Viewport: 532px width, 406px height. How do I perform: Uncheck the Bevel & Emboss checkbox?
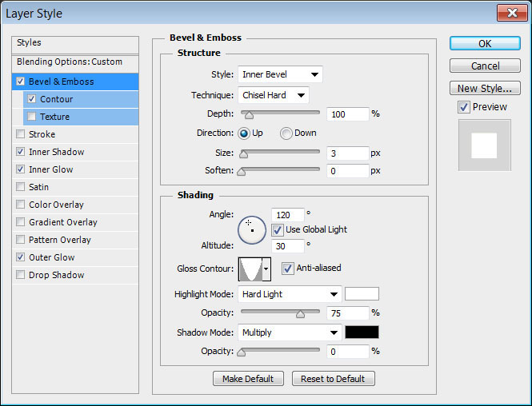[21, 82]
